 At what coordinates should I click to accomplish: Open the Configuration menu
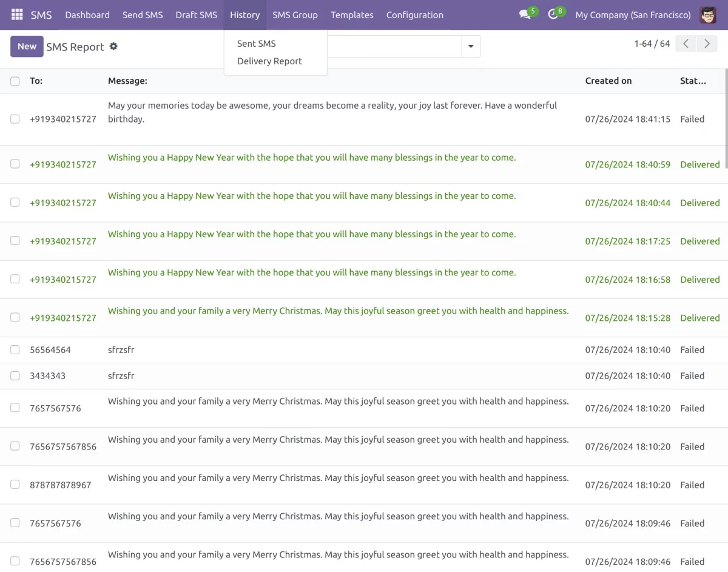click(x=414, y=15)
